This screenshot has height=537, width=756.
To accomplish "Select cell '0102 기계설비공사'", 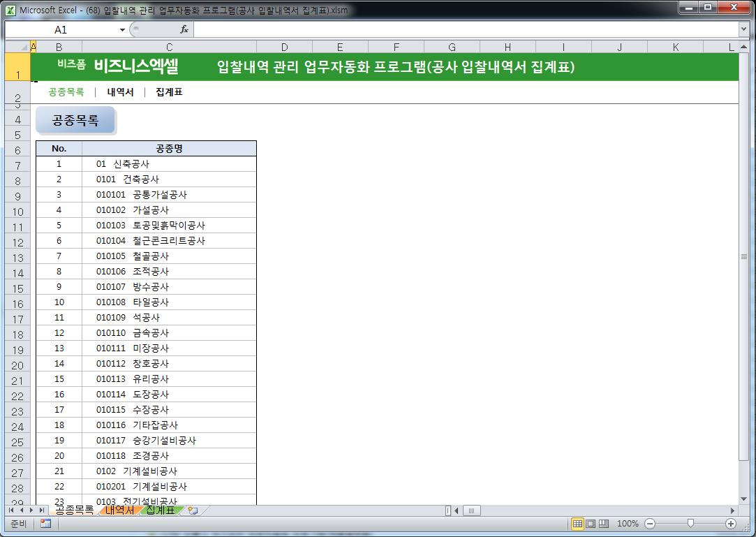I will pos(169,471).
